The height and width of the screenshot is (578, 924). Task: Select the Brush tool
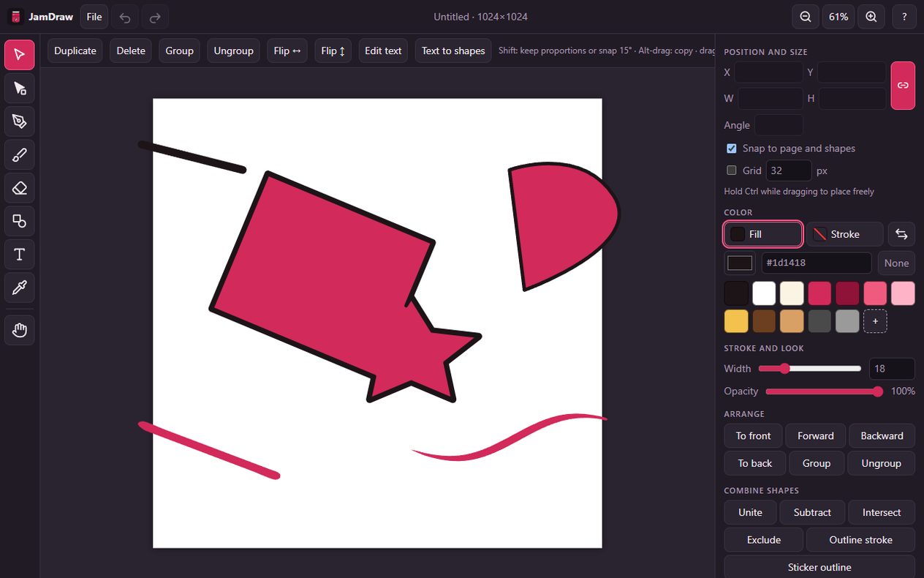pyautogui.click(x=20, y=155)
